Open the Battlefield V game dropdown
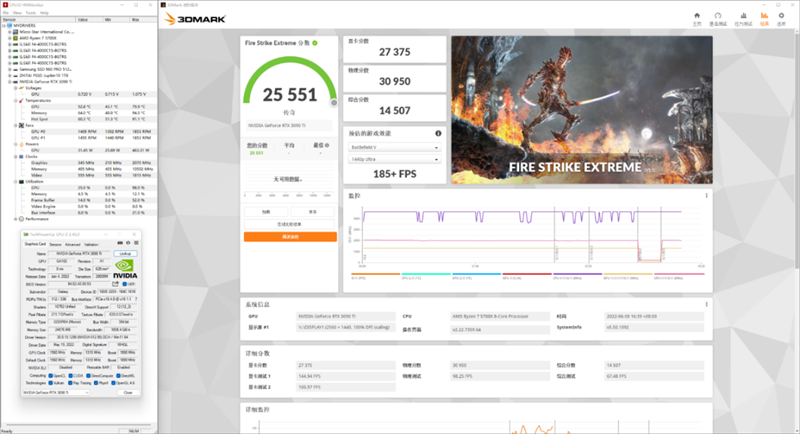 click(x=394, y=147)
